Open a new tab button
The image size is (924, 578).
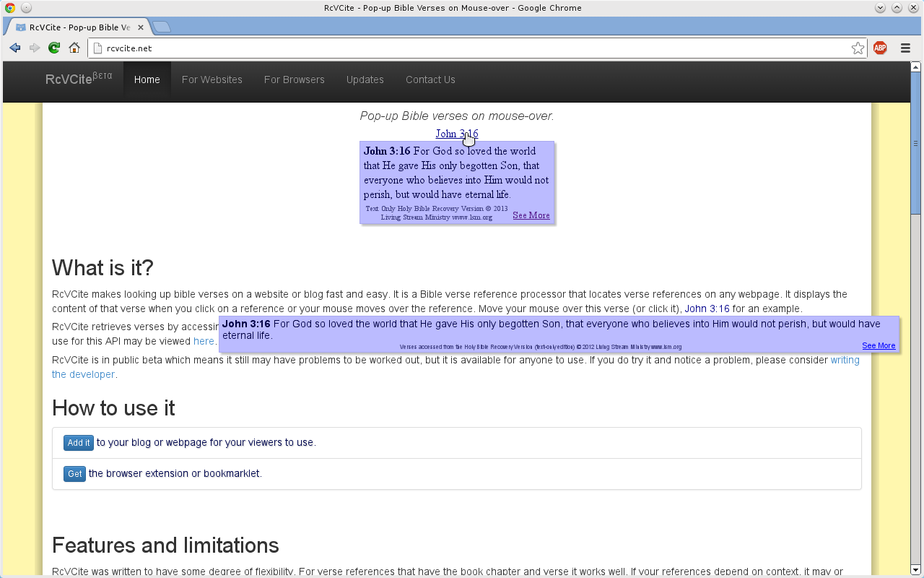tap(162, 27)
